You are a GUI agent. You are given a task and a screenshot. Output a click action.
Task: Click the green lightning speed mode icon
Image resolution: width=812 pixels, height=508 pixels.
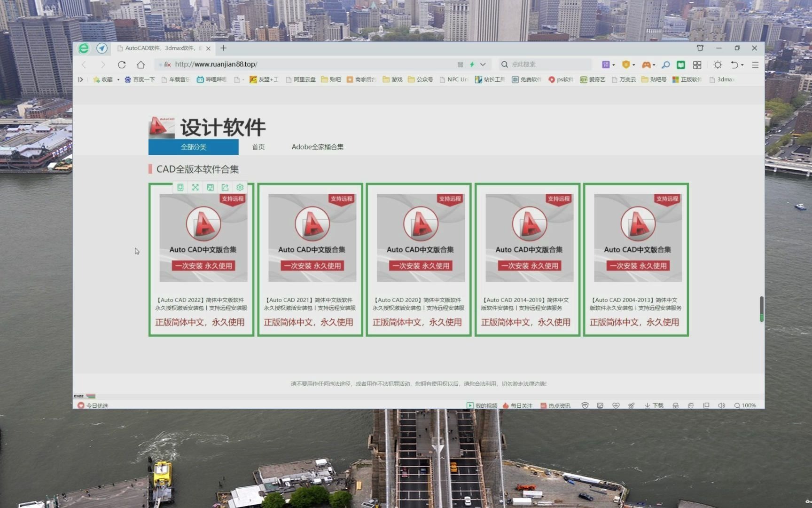click(472, 64)
